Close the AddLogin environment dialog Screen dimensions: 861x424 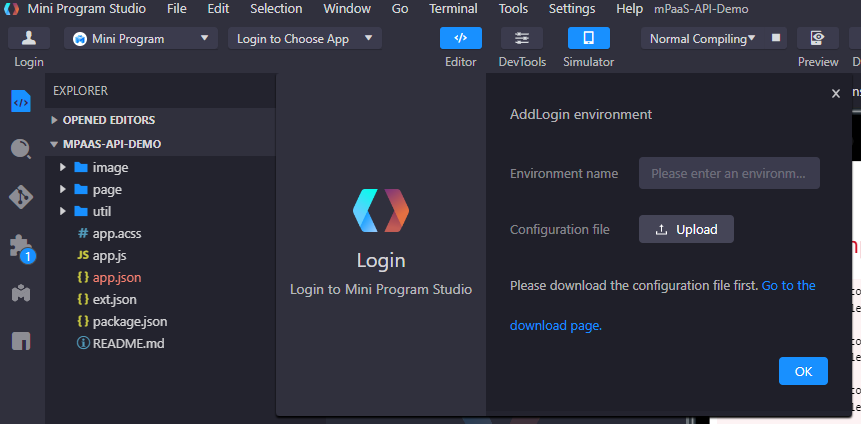pos(836,94)
